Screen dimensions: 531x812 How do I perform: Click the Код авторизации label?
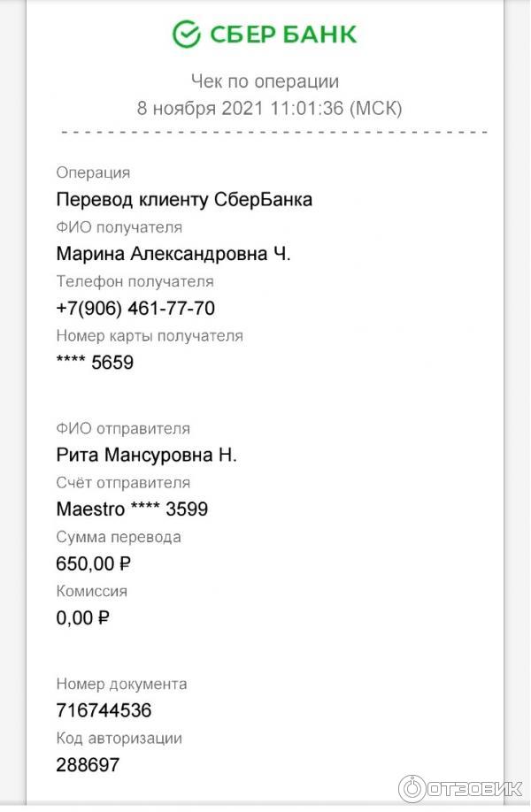(x=119, y=738)
